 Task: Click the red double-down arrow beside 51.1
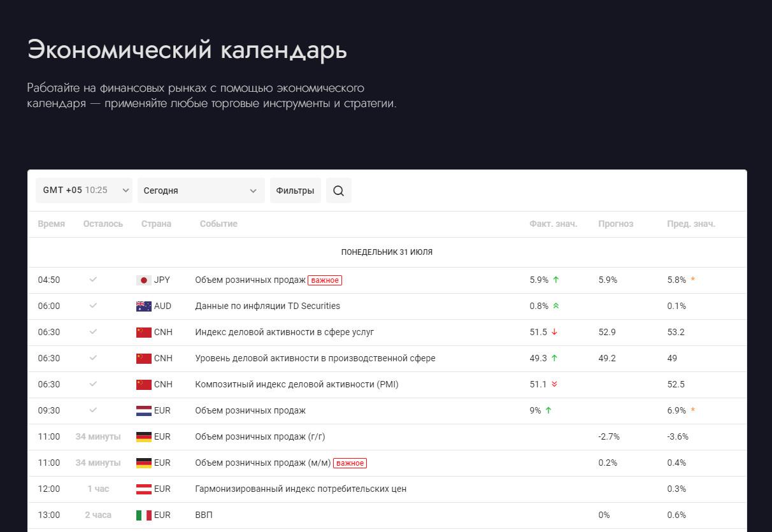(554, 385)
